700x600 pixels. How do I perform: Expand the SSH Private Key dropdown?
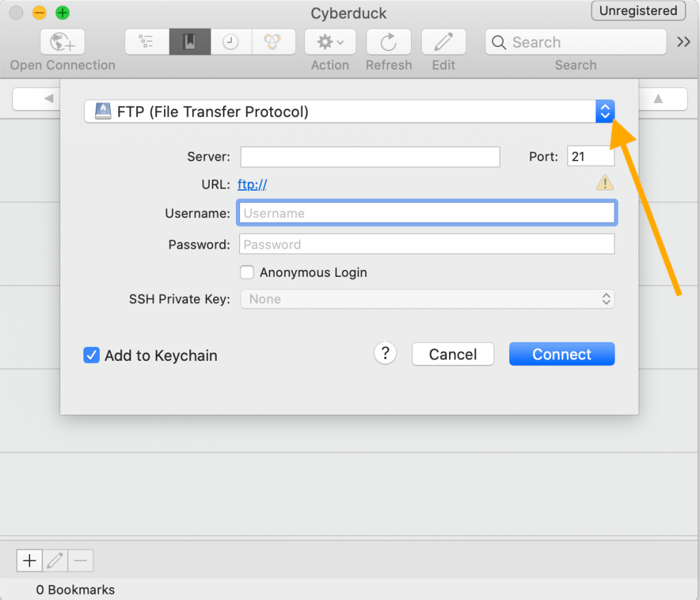(x=427, y=299)
